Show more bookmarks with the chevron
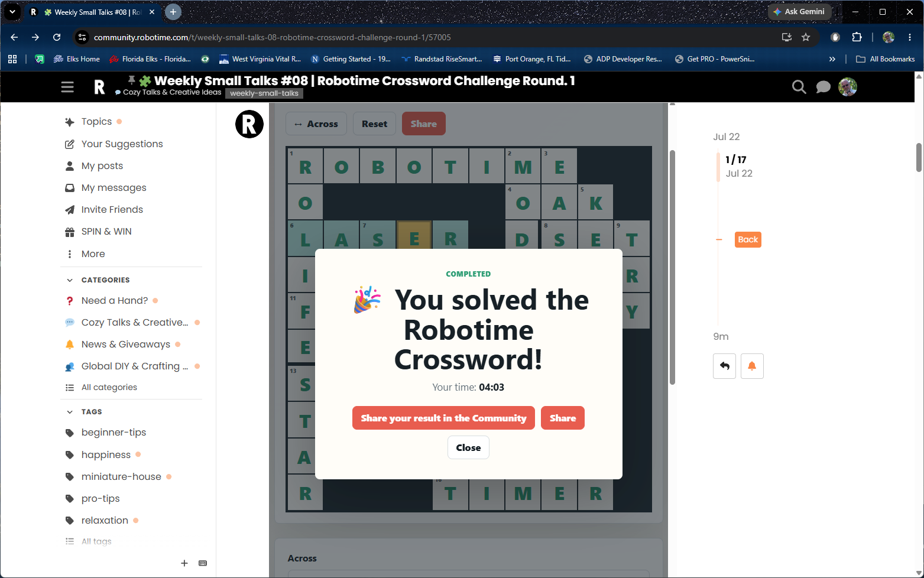 pyautogui.click(x=832, y=59)
